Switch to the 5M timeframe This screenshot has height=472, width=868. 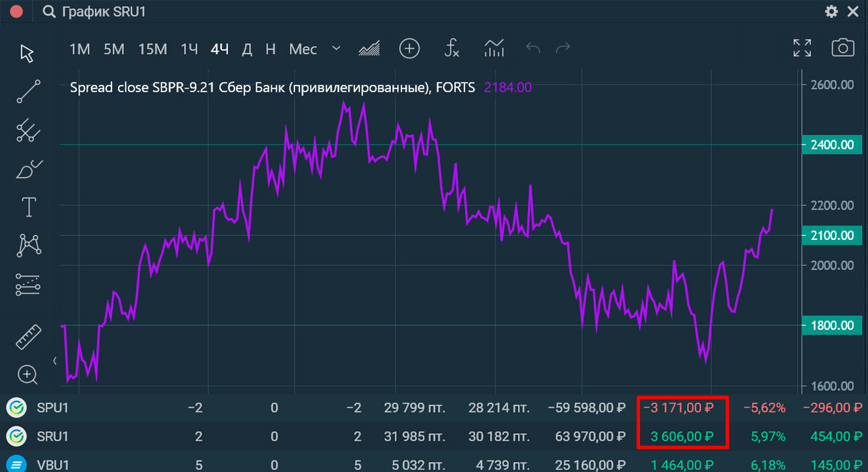click(114, 49)
